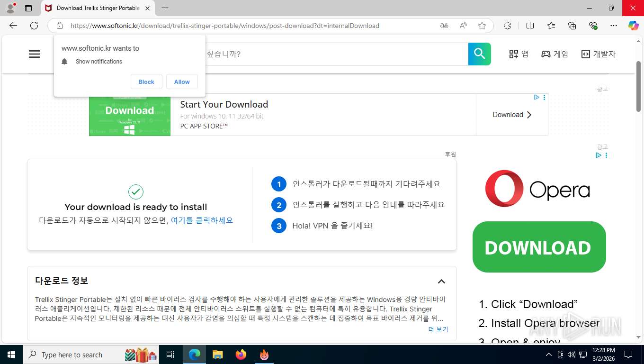Open Browser essentials heart icon
This screenshot has height=364, width=644.
[593, 26]
